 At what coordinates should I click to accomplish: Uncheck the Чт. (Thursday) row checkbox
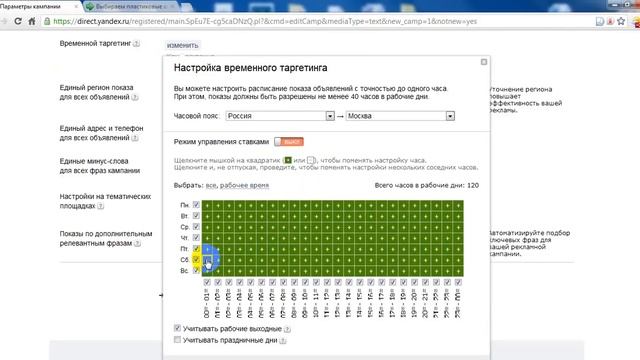tap(196, 238)
